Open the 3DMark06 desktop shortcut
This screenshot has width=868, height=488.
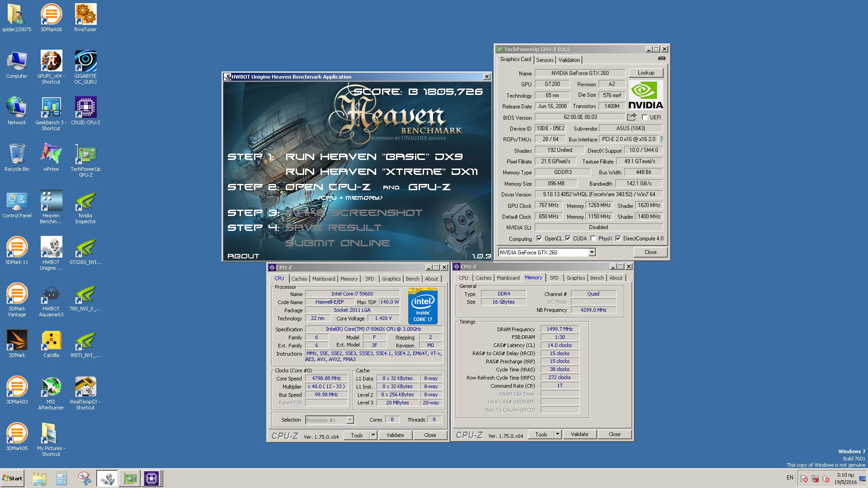click(x=51, y=18)
